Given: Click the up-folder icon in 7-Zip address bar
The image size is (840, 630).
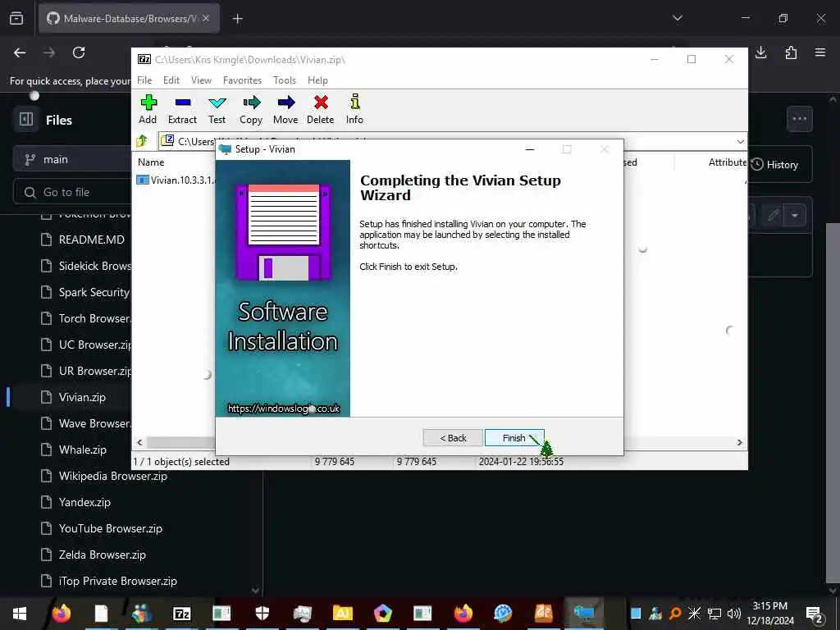Looking at the screenshot, I should point(142,141).
